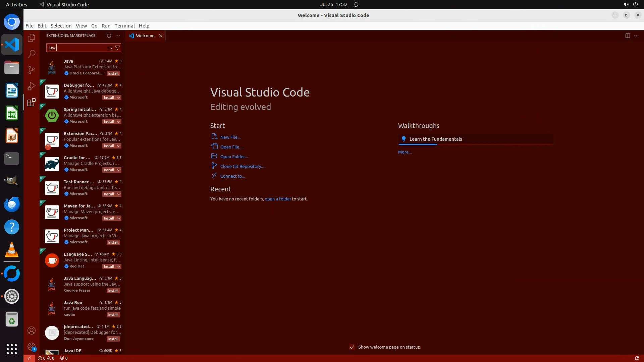Click the Clone Git Repository link

click(242, 166)
